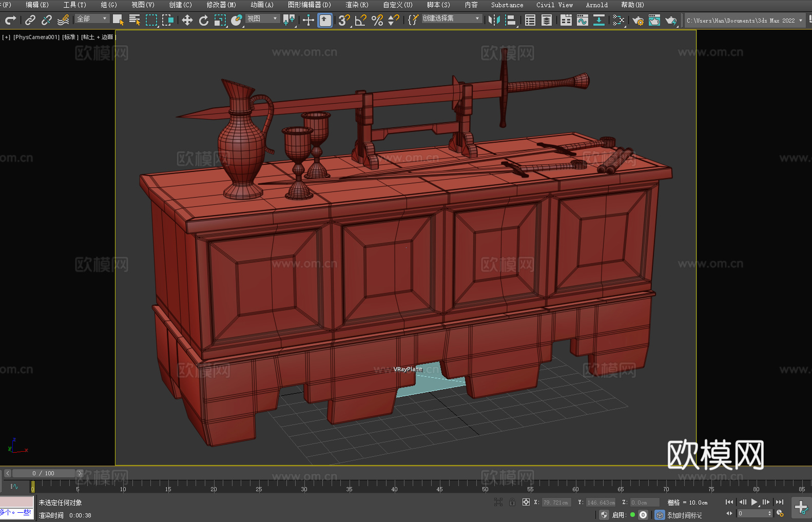Open the reference coordinate 视图 dropdown
Image resolution: width=812 pixels, height=522 pixels.
(x=263, y=18)
